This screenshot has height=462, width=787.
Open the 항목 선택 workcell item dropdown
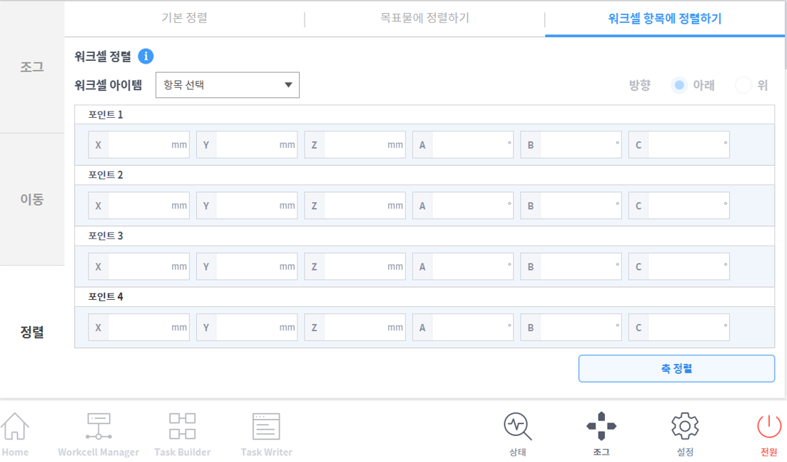(227, 85)
